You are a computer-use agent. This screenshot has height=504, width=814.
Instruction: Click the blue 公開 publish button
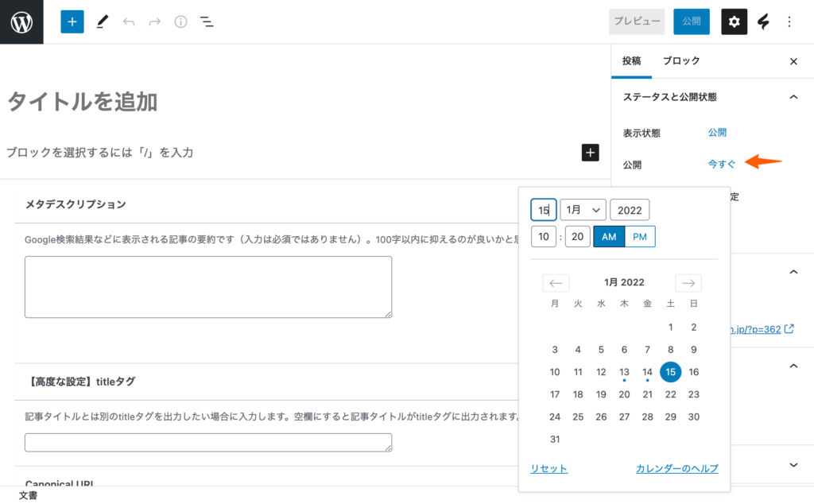691,21
